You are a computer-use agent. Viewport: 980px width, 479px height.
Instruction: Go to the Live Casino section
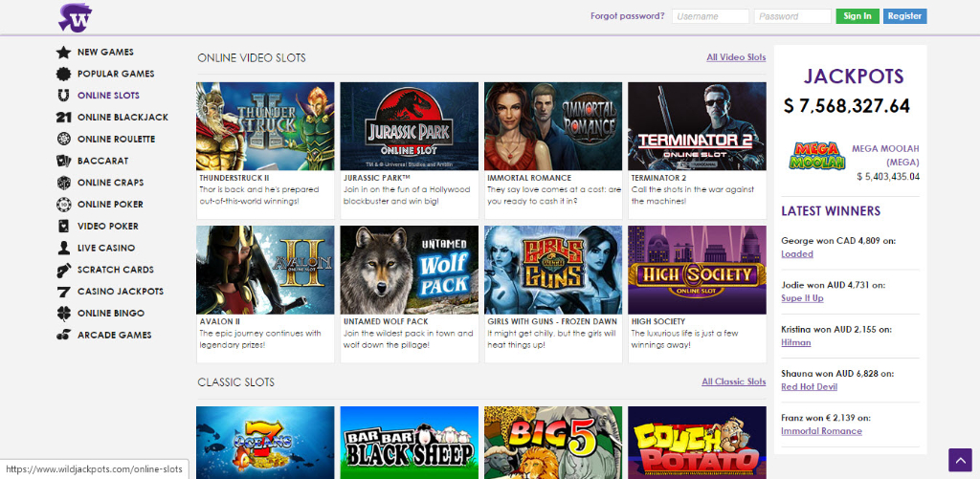pos(106,248)
